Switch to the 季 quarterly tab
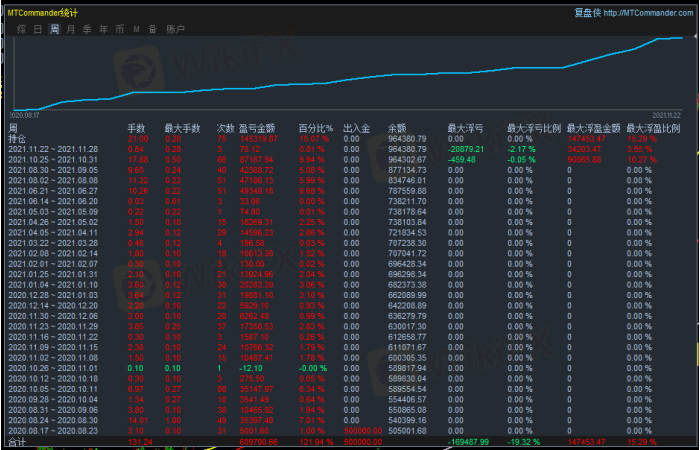Screen dimensions: 700x450 [87, 30]
